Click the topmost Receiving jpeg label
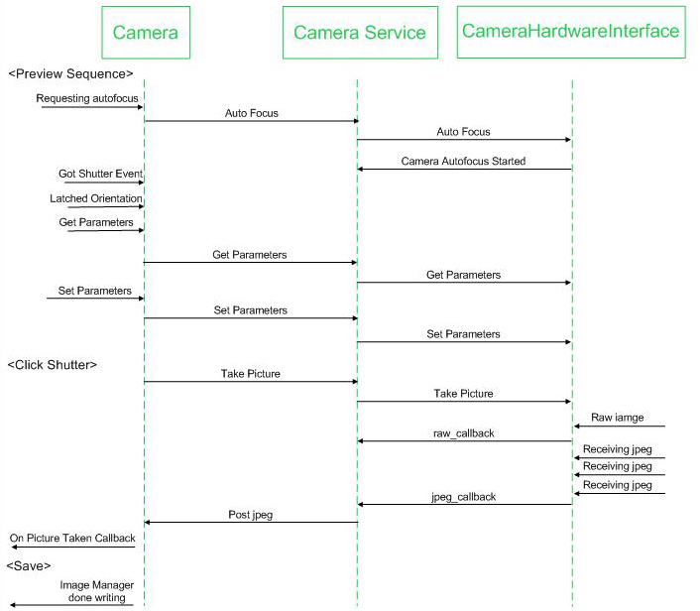This screenshot has width=700, height=611. tap(618, 449)
